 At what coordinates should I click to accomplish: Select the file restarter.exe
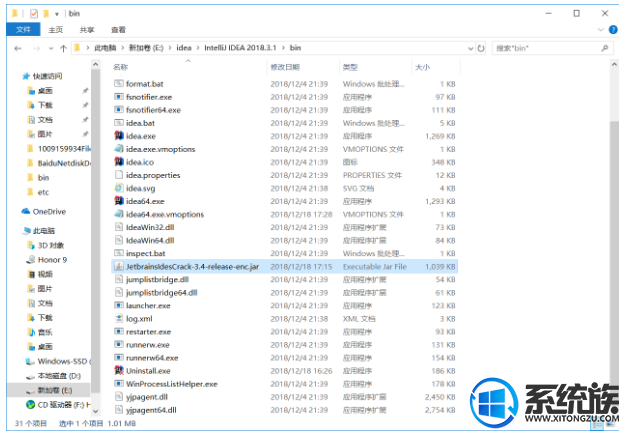tap(148, 332)
